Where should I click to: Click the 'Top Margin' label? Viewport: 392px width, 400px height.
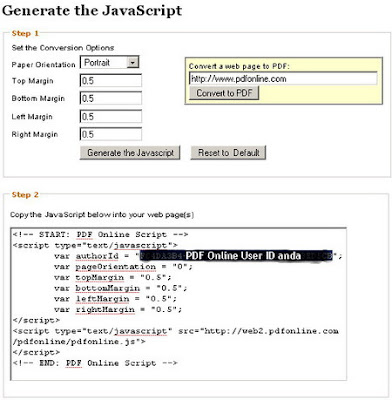(x=33, y=81)
